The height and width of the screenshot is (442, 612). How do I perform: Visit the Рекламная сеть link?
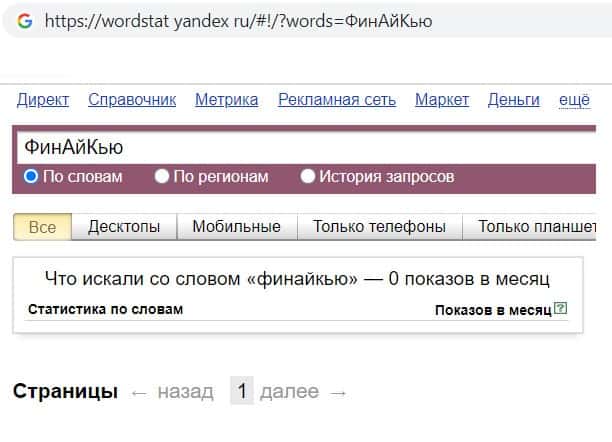[337, 99]
